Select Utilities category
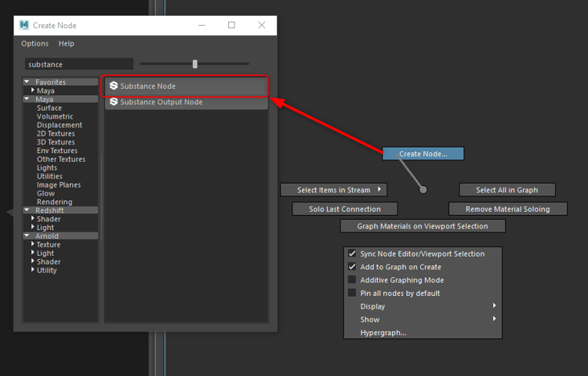The image size is (588, 376). (49, 176)
